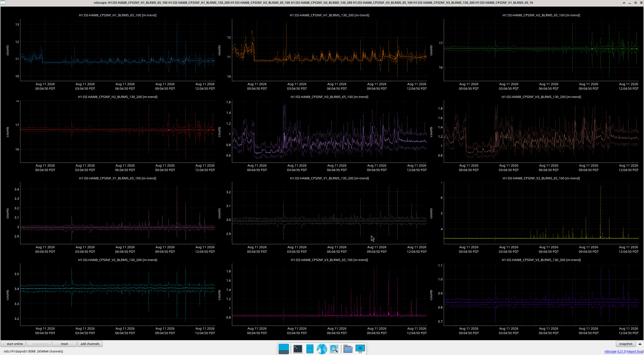Click the V2_BLRMS_130_200 plot title
The height and width of the screenshot is (355, 644).
[117, 260]
